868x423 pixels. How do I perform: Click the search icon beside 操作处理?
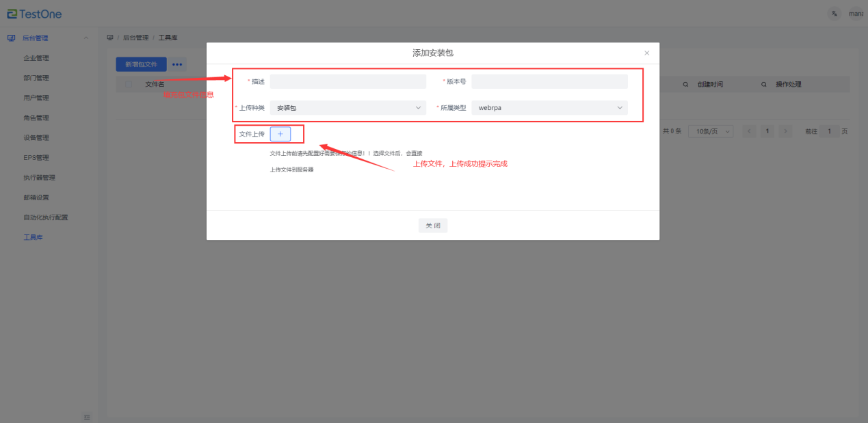pyautogui.click(x=763, y=85)
